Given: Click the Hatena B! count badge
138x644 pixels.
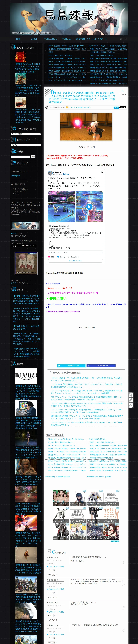Looking at the screenshot, I should [x=116, y=108].
